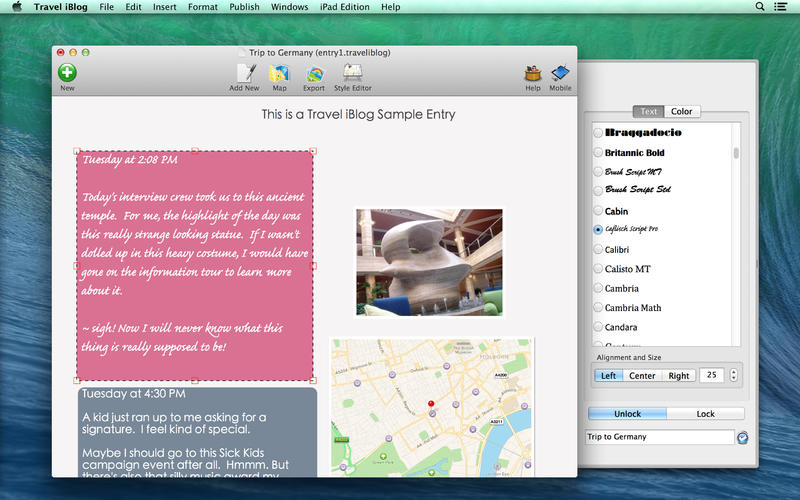Viewport: 800px width, 500px height.
Task: Open the Edit menu
Action: 133,7
